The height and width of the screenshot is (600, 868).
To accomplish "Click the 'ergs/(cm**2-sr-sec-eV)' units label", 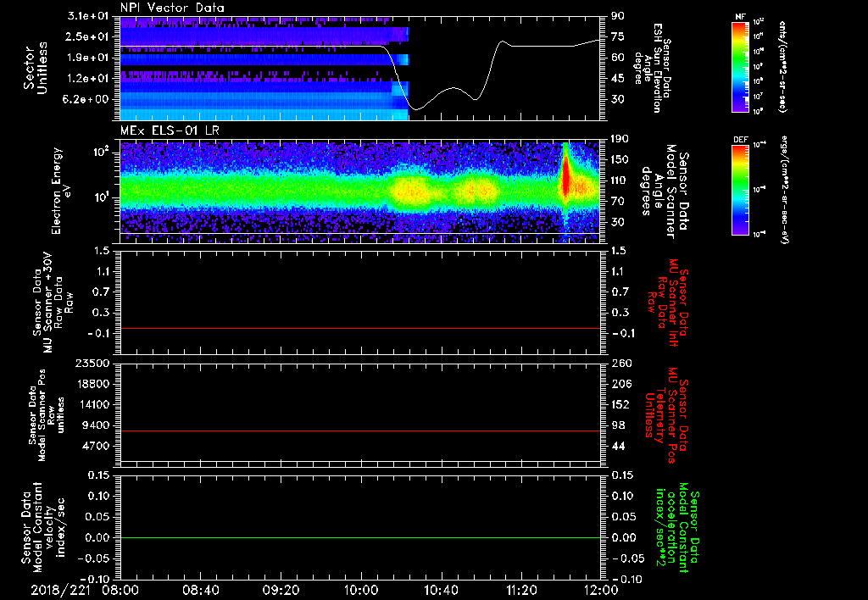I will point(784,190).
